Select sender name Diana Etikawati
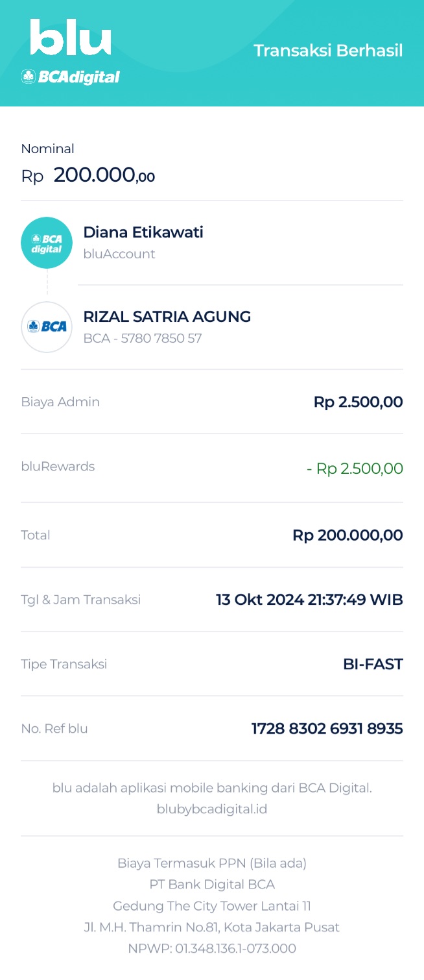 [x=143, y=232]
